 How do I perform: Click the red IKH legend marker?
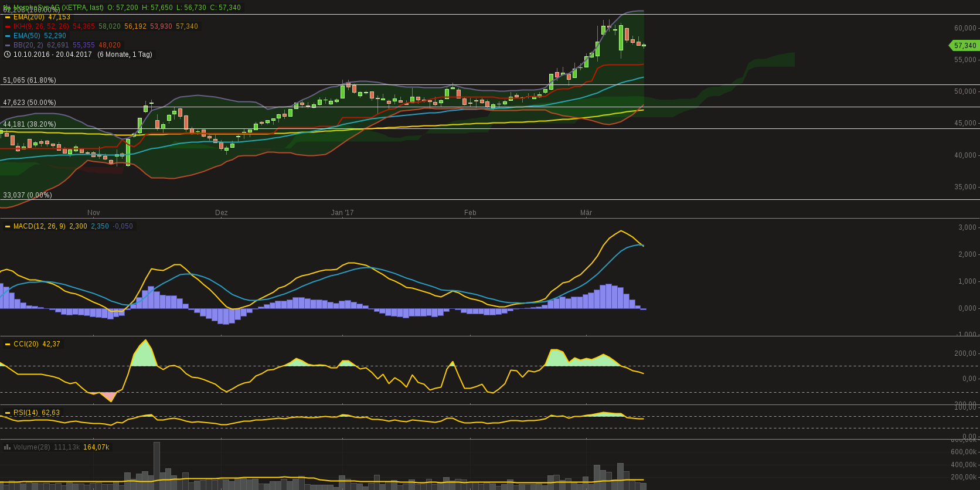point(8,27)
